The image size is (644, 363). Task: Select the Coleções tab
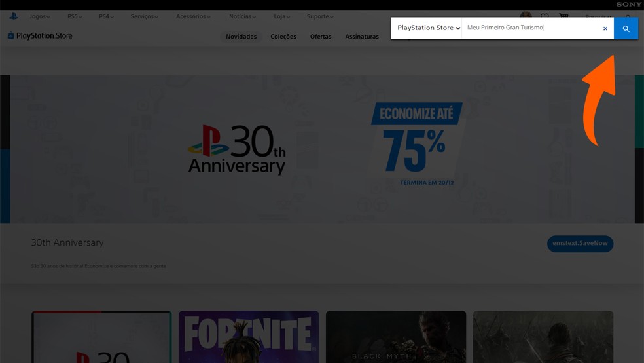(283, 37)
